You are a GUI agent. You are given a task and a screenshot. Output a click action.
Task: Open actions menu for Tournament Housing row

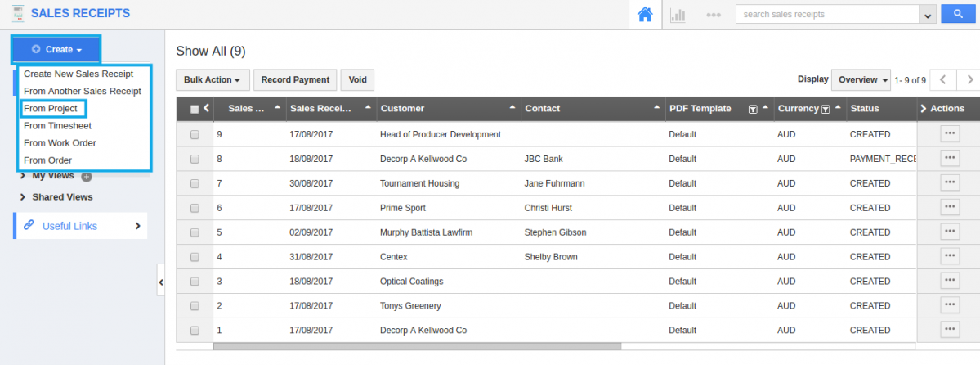950,182
